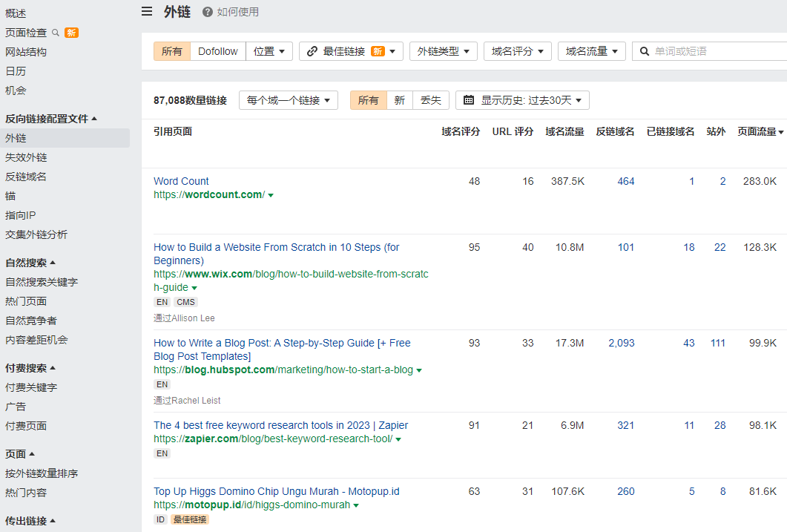This screenshot has width=787, height=532.
Task: Click the 如何使用 help question mark icon
Action: click(x=208, y=12)
